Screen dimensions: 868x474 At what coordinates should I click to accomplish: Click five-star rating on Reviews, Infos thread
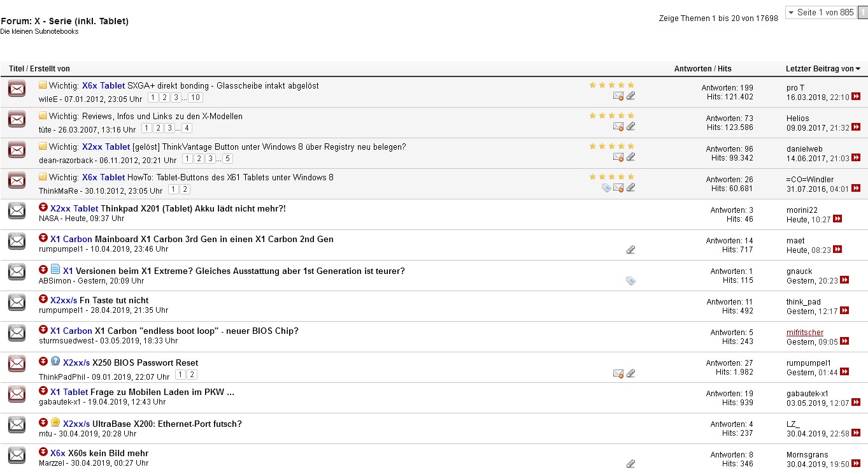tap(611, 115)
